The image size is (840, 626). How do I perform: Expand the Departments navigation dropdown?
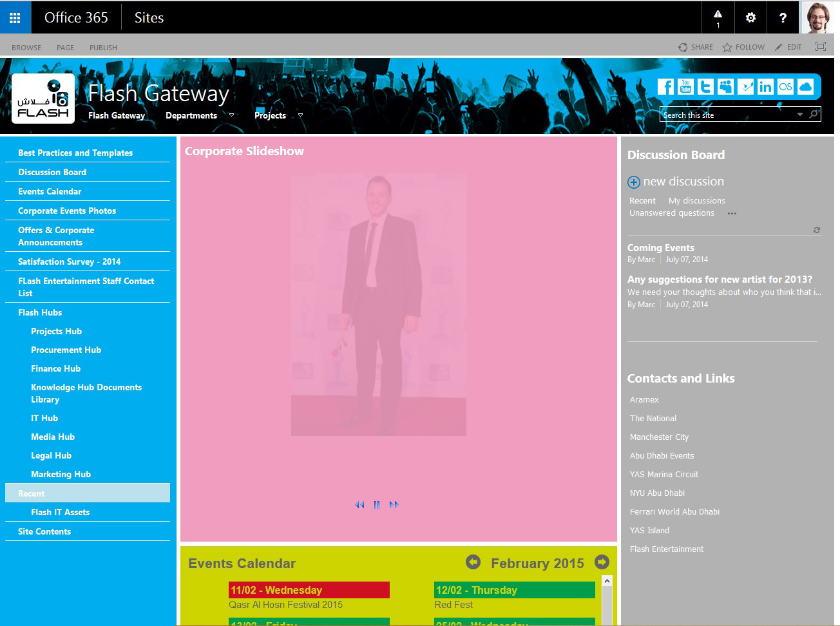click(x=231, y=115)
